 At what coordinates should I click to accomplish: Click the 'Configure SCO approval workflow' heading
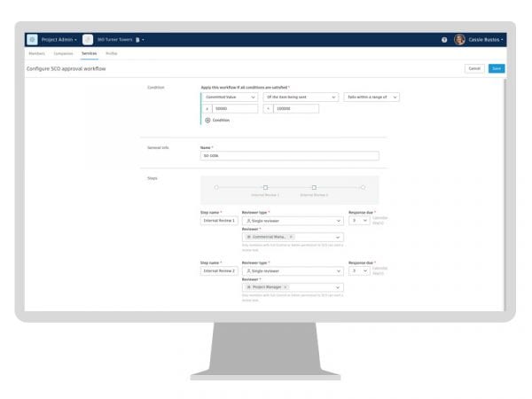pos(66,68)
